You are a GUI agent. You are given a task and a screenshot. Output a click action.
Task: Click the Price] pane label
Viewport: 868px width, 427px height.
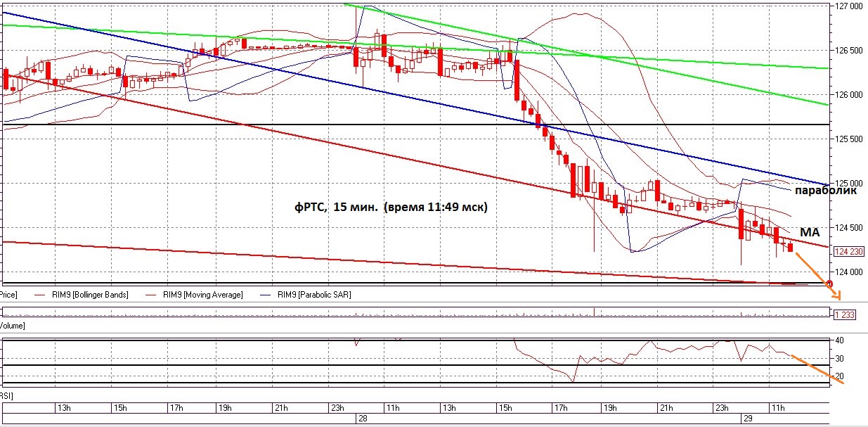pyautogui.click(x=8, y=295)
